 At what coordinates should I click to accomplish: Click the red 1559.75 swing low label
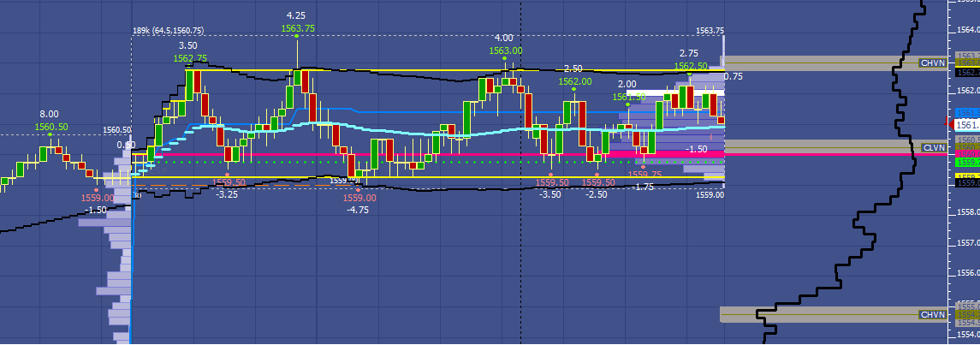pyautogui.click(x=644, y=175)
